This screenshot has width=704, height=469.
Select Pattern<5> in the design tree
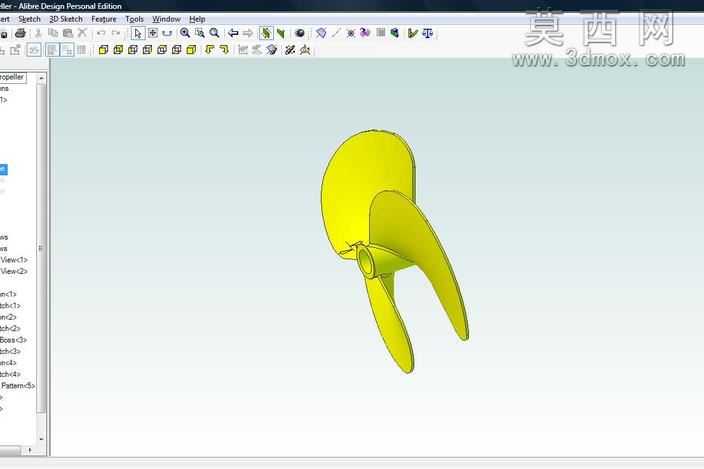pyautogui.click(x=18, y=386)
